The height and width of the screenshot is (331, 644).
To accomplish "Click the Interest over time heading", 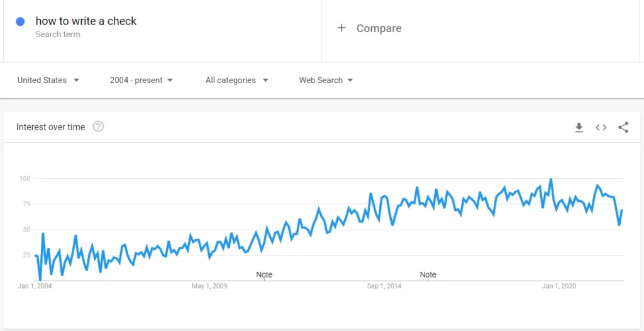I will [50, 127].
